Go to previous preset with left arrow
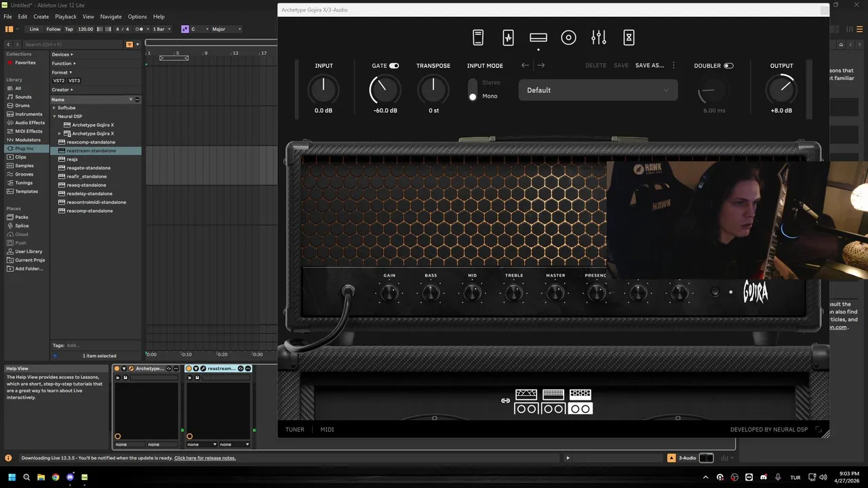The height and width of the screenshot is (488, 868). tap(525, 66)
